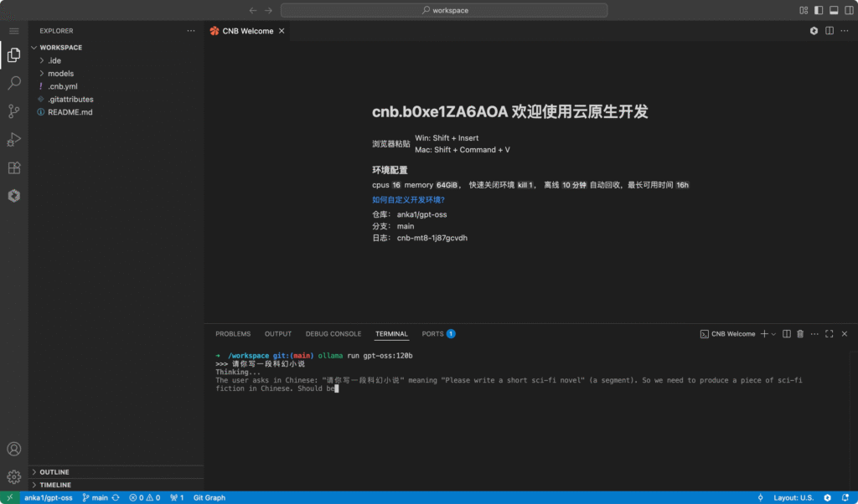This screenshot has height=504, width=858.
Task: Expand the OUTLINE section
Action: tap(54, 472)
